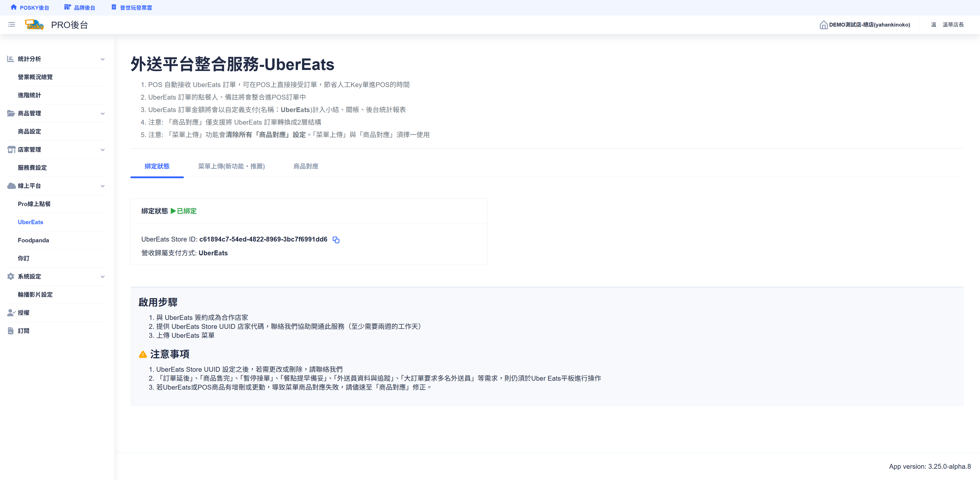Collapse the 統計分析 section chevron
This screenshot has width=980, height=480.
point(102,59)
